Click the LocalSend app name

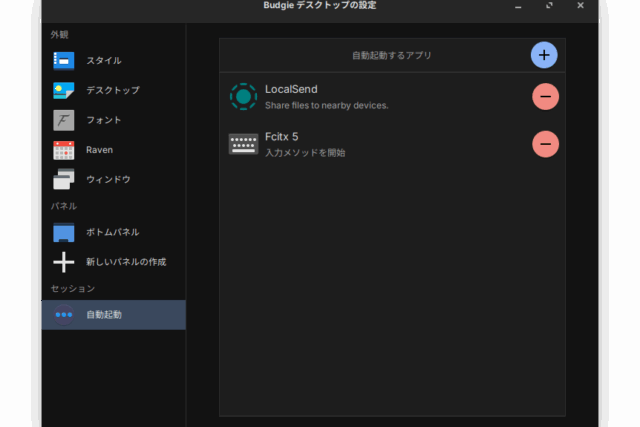(x=291, y=89)
